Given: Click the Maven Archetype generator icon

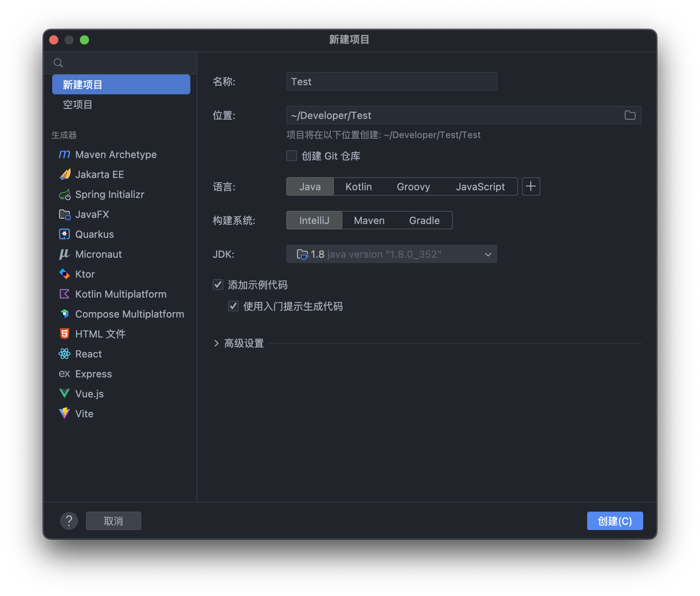Looking at the screenshot, I should [x=64, y=155].
